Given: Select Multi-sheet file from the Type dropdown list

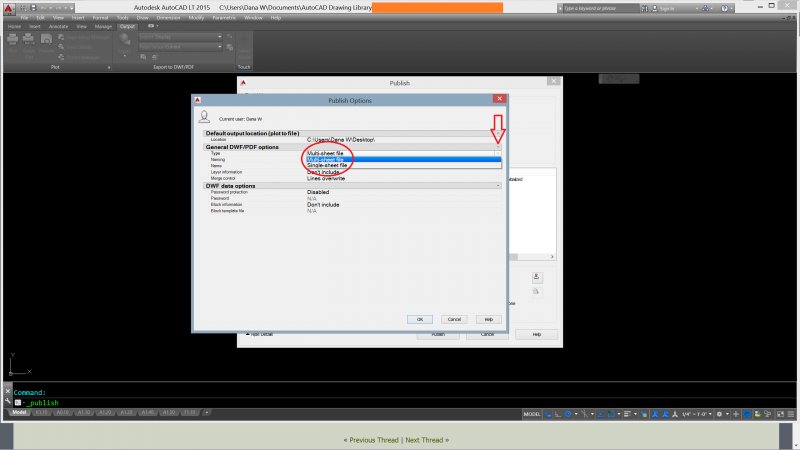Looking at the screenshot, I should coord(403,159).
